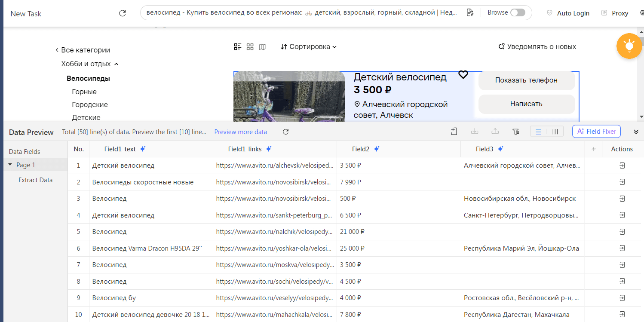The height and width of the screenshot is (322, 644).
Task: Click Preview more data link
Action: pos(241,132)
